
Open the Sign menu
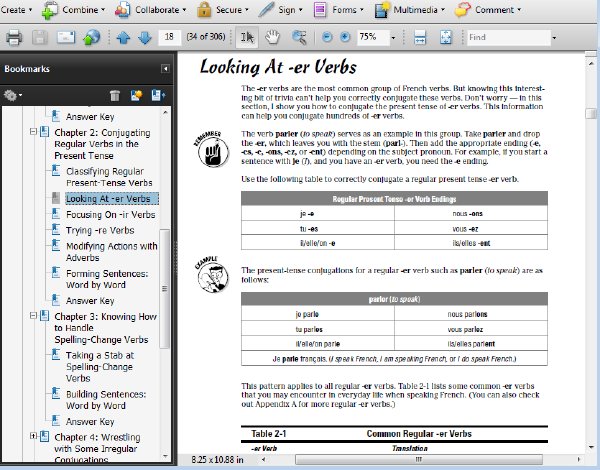(280, 10)
